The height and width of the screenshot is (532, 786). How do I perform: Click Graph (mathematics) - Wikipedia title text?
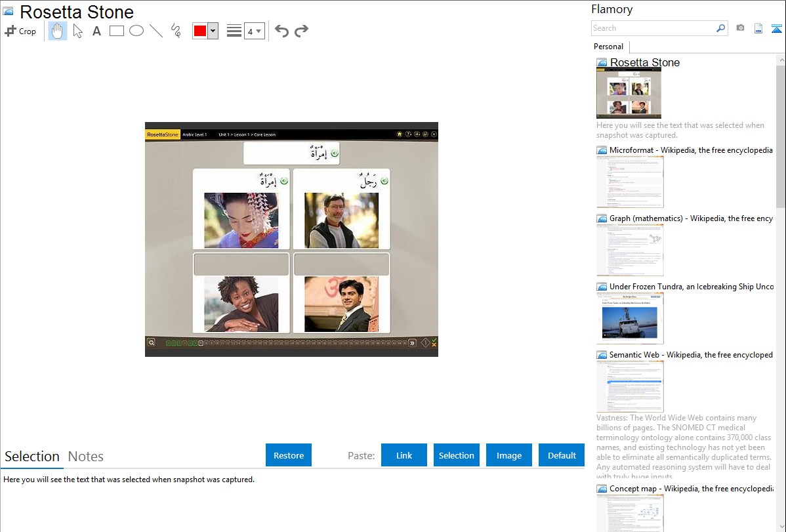[x=691, y=218]
